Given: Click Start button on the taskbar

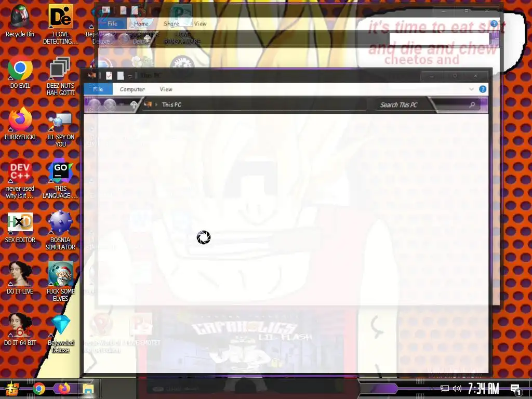Looking at the screenshot, I should point(12,389).
